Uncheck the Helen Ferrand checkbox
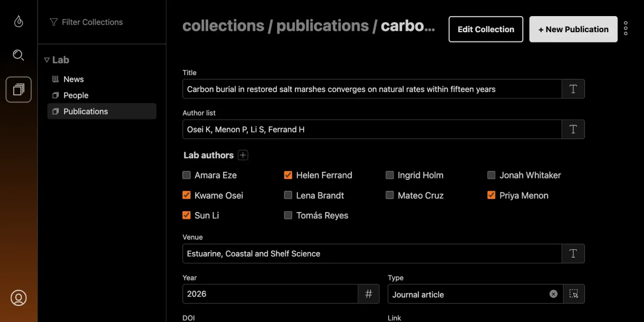644x322 pixels. [288, 175]
